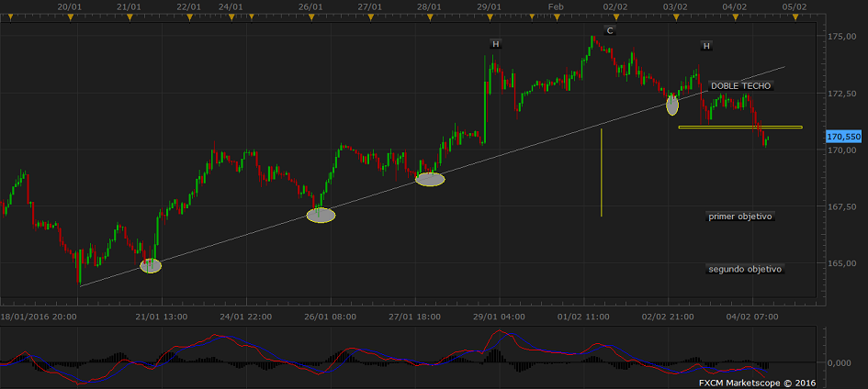
Task: Click the 170,550 current price tag
Action: point(843,136)
